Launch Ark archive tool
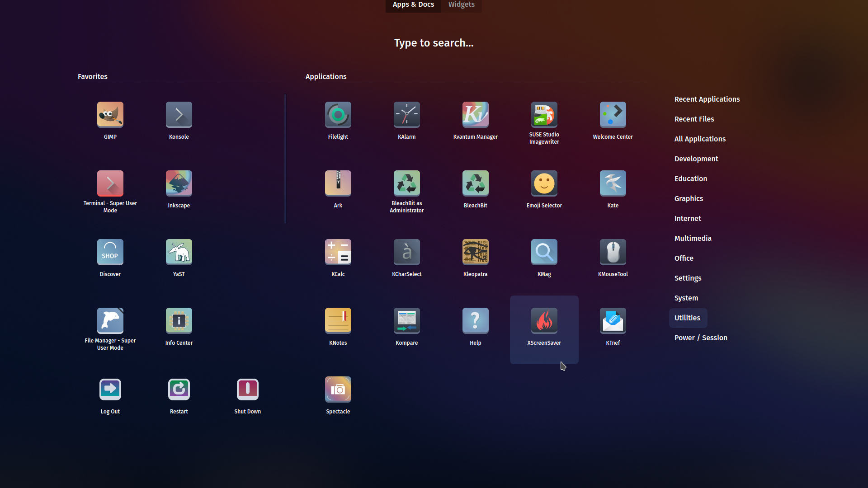Image resolution: width=868 pixels, height=488 pixels. click(338, 184)
